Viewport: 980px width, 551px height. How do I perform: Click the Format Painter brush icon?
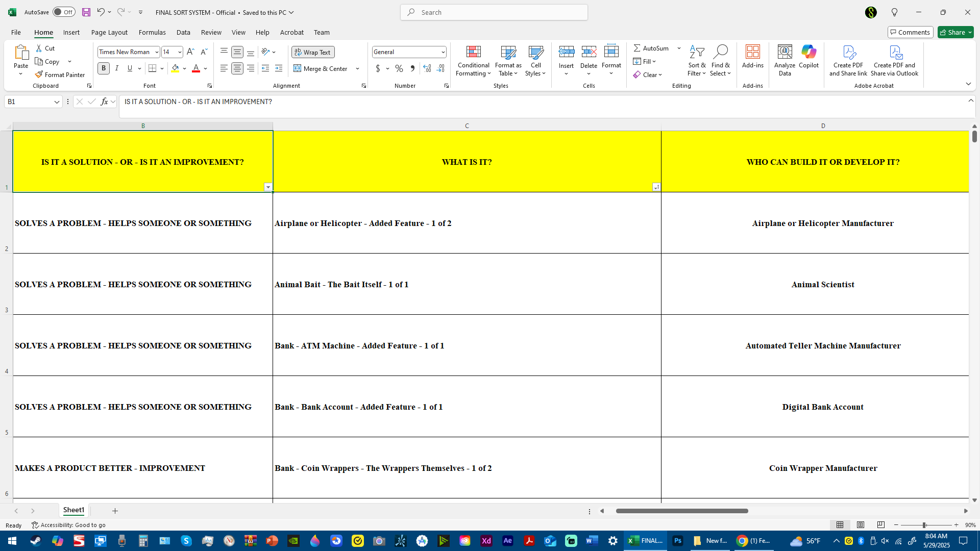39,74
